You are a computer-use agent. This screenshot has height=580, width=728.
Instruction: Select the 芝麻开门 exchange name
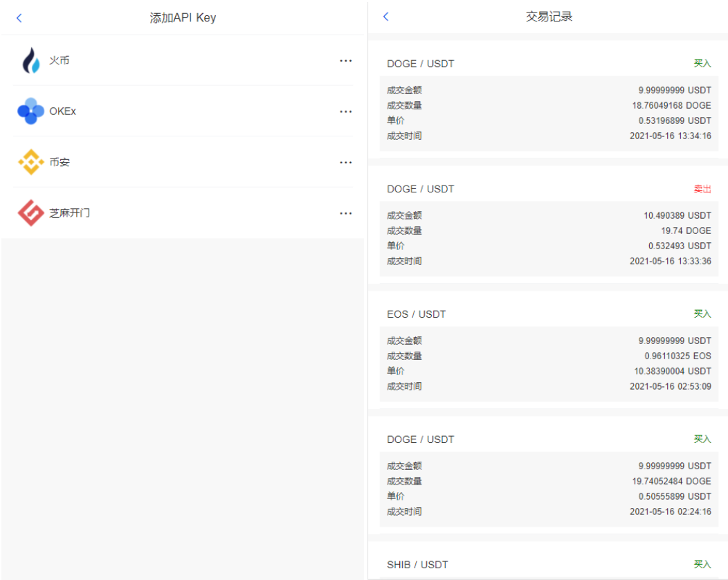(70, 213)
